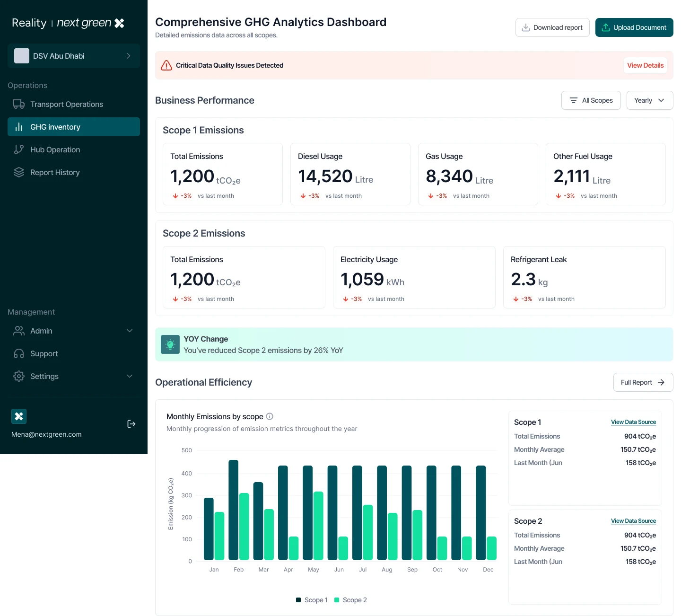Click the logout icon next to the user email
This screenshot has height=616, width=681.
click(x=131, y=424)
